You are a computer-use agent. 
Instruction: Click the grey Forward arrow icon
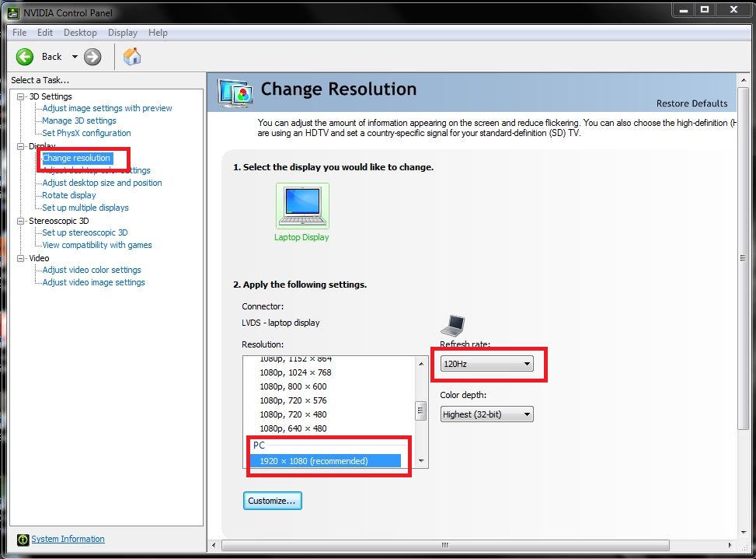[92, 57]
